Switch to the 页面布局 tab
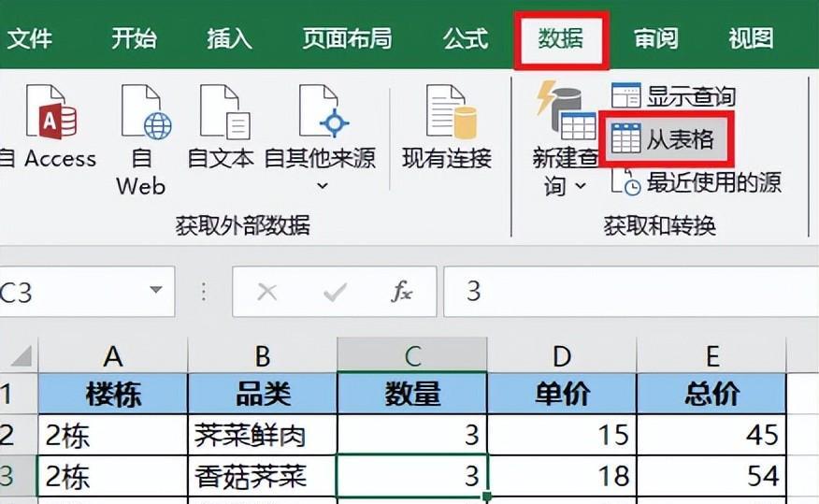Screen dimensions: 819x504 (x=347, y=38)
